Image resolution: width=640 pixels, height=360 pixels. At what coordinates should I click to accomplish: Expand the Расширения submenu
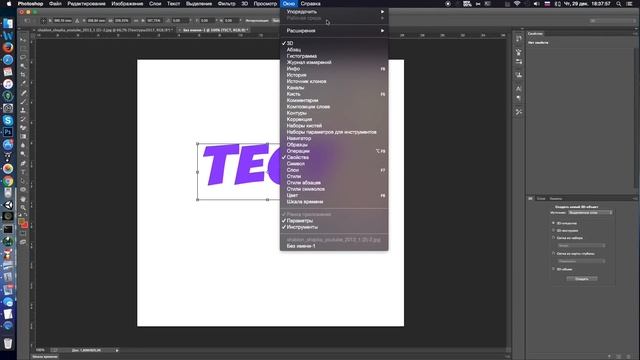[334, 31]
